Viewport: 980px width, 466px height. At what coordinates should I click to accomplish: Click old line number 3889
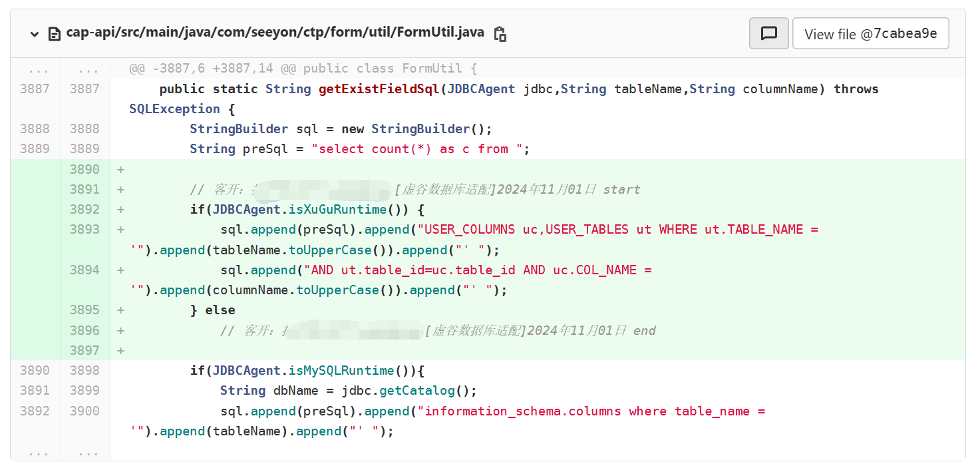click(x=35, y=148)
